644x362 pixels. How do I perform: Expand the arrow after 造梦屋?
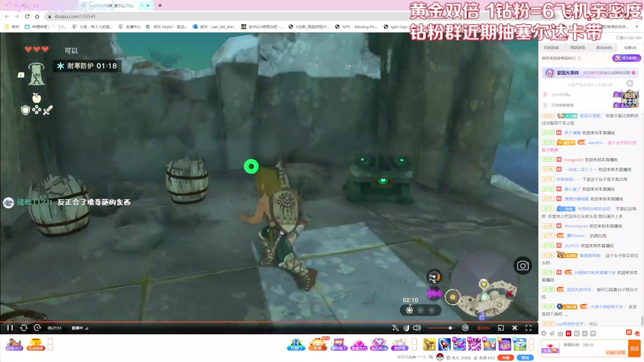pyautogui.click(x=414, y=344)
